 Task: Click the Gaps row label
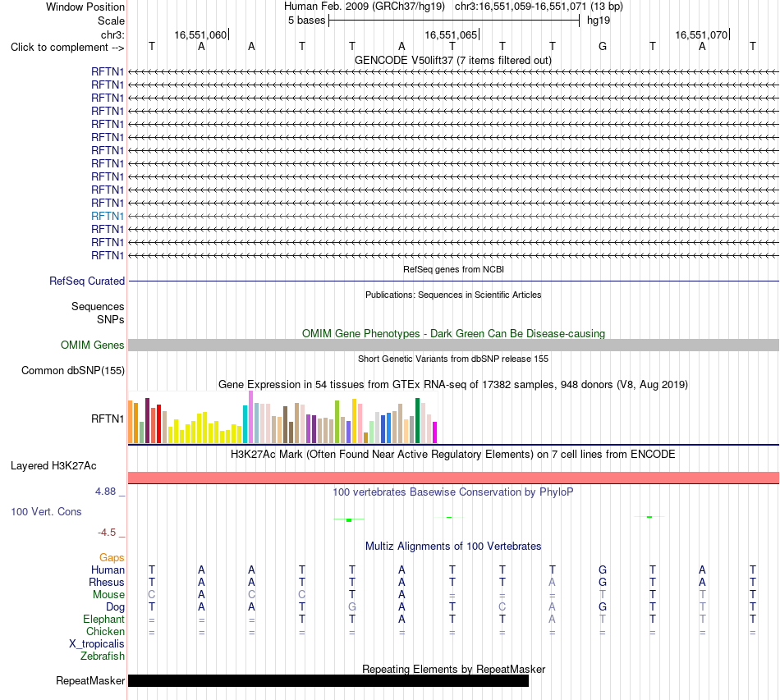click(x=112, y=558)
